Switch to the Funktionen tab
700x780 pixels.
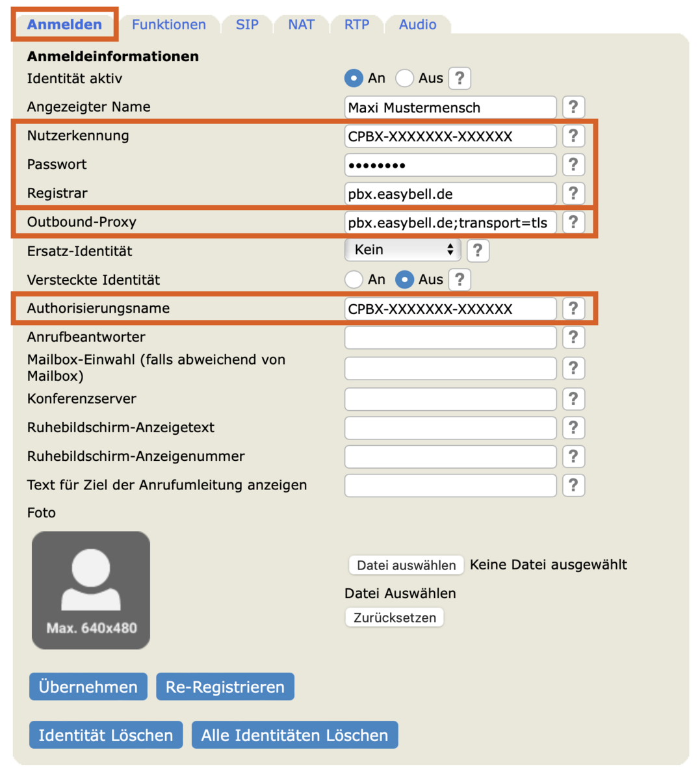click(x=169, y=25)
